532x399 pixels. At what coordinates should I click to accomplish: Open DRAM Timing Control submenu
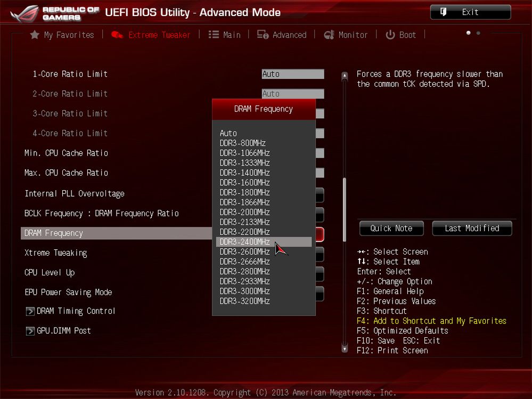coord(76,311)
